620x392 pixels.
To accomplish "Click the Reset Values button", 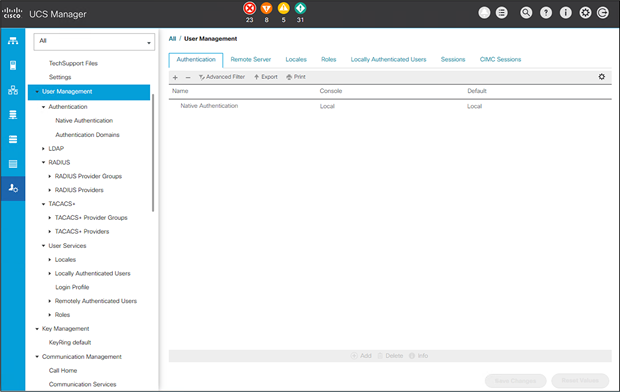I will [580, 381].
